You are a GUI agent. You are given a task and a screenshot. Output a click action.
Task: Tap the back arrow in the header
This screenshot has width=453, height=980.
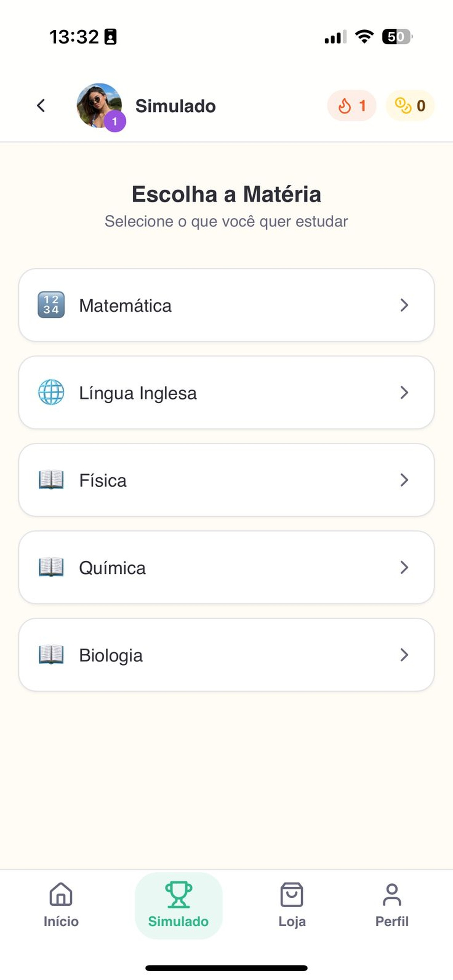pos(41,106)
